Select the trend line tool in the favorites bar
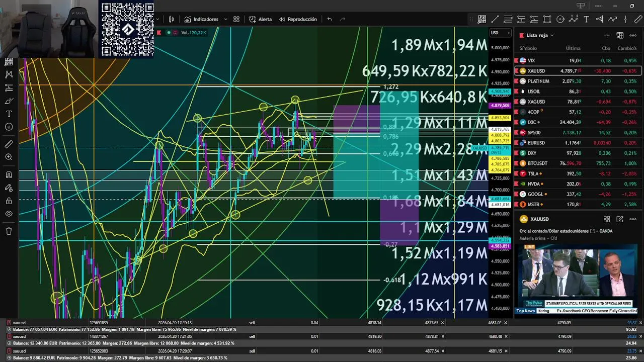 coord(495,19)
